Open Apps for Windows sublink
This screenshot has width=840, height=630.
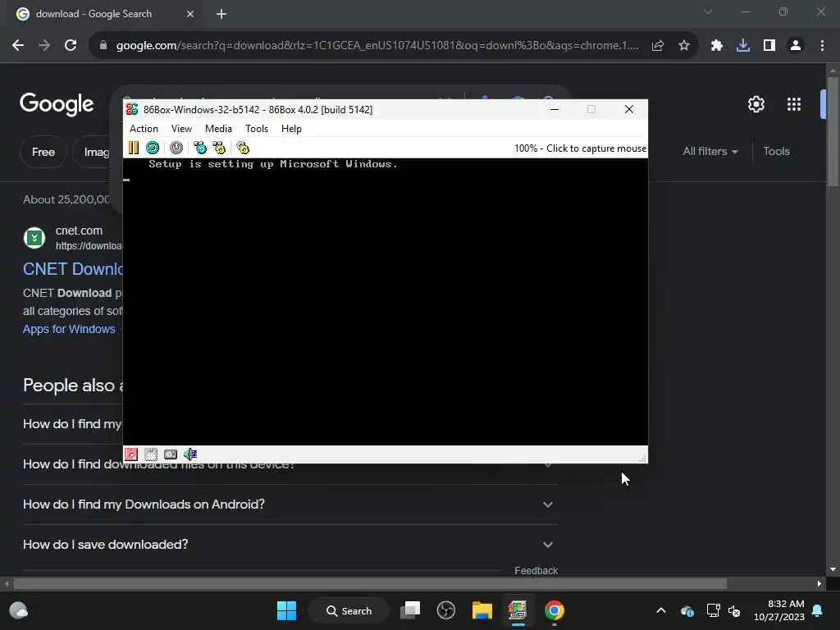(69, 329)
